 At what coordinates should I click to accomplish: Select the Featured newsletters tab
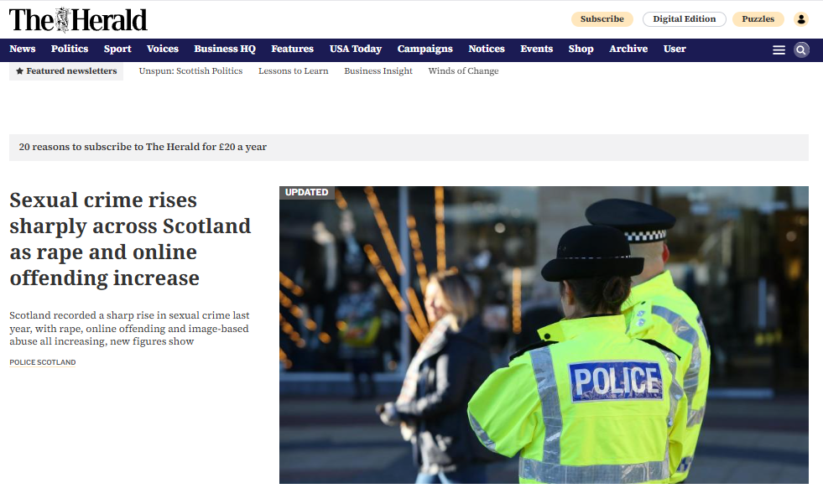click(x=66, y=71)
